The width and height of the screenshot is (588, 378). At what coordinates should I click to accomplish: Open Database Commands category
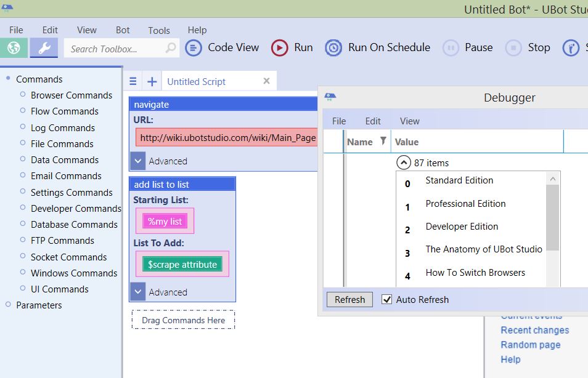click(74, 225)
